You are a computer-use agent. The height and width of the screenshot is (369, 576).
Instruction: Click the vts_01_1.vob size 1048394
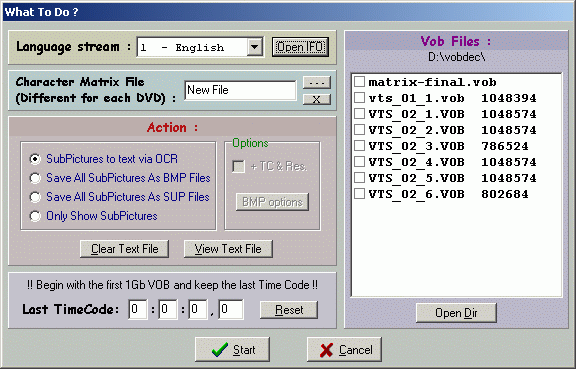click(x=509, y=98)
